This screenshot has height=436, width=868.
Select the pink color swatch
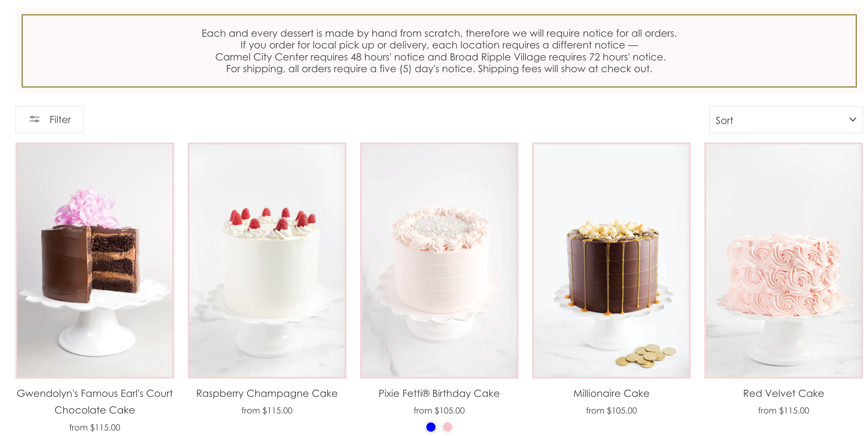pos(448,427)
